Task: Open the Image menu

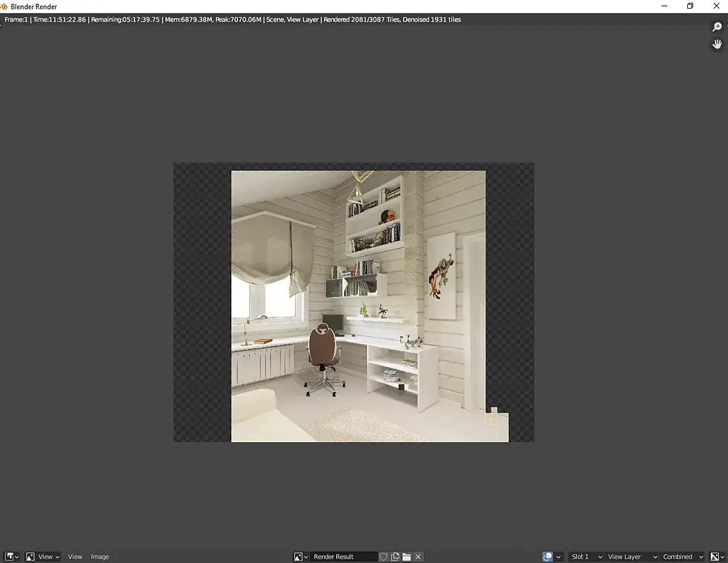Action: 100,557
